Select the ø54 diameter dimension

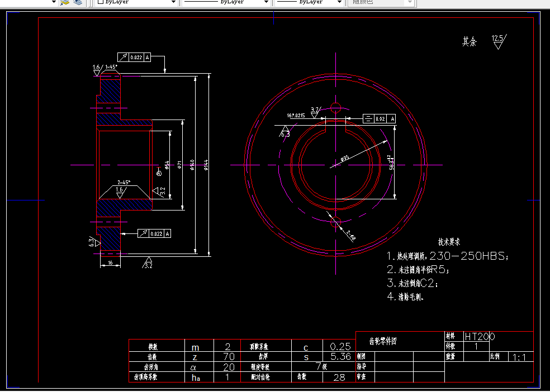coord(167,165)
